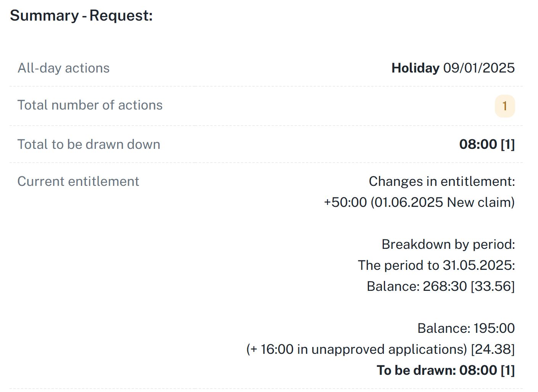Click the "New claim" text dated 01.06.2025
The width and height of the screenshot is (538, 392).
coord(480,202)
